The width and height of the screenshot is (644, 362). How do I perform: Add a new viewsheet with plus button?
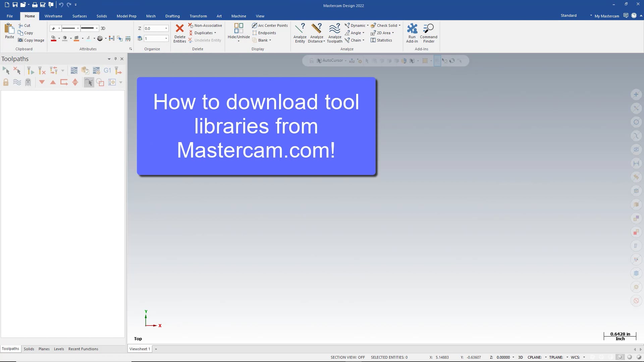156,349
